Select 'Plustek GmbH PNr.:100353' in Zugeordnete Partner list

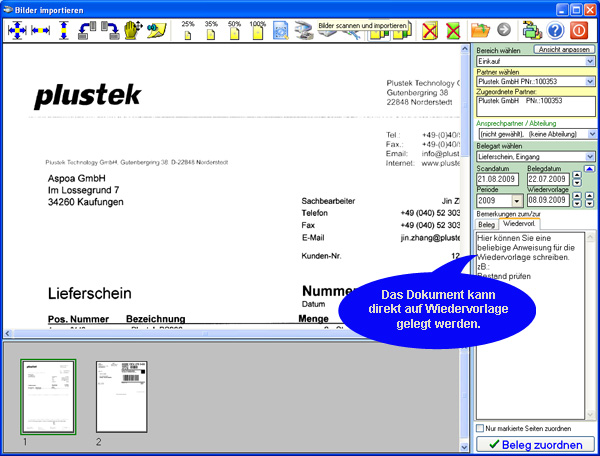(x=520, y=101)
